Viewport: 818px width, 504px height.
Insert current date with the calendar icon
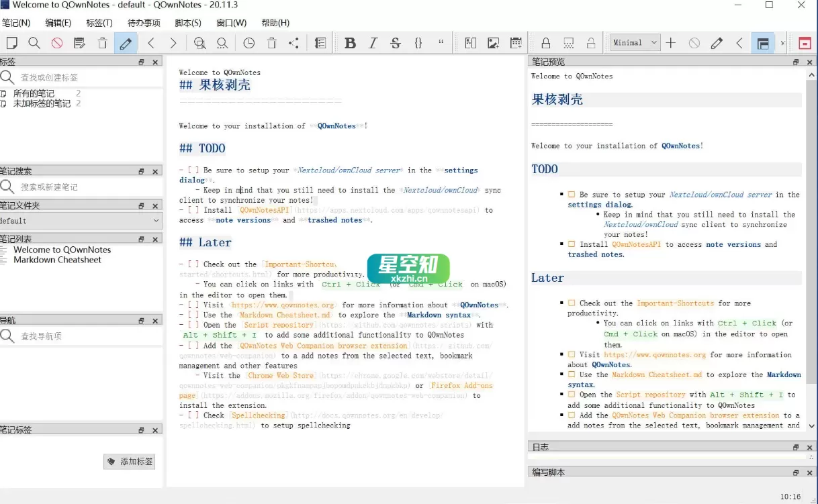tap(515, 42)
